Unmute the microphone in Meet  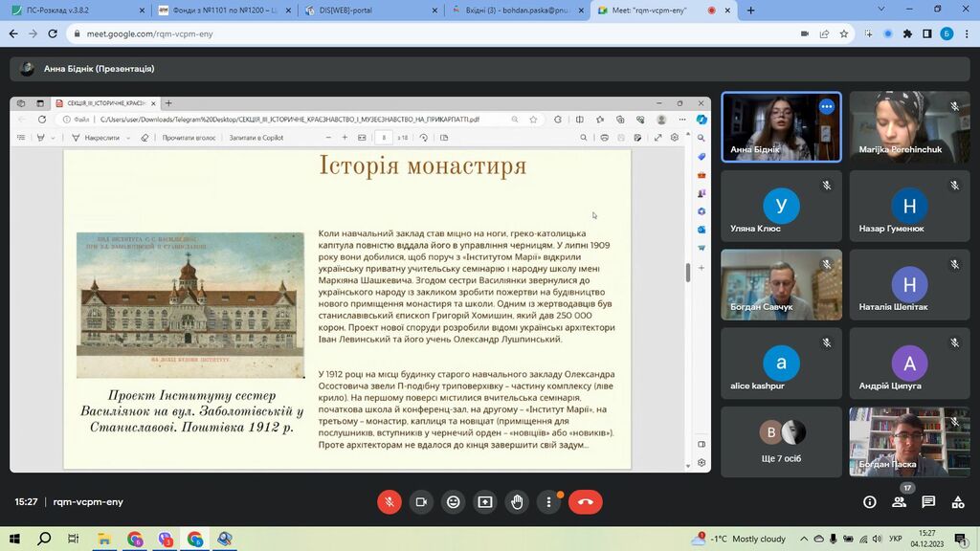click(390, 501)
